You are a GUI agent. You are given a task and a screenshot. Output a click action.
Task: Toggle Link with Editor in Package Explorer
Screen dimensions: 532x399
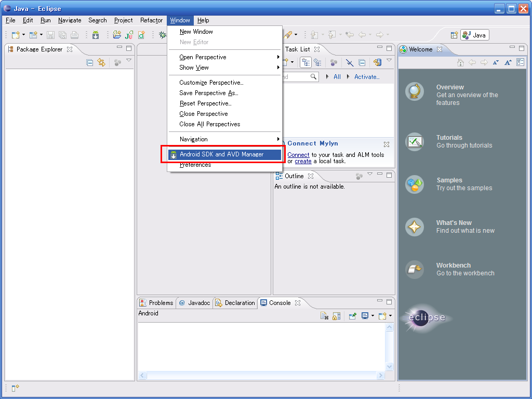pos(101,62)
